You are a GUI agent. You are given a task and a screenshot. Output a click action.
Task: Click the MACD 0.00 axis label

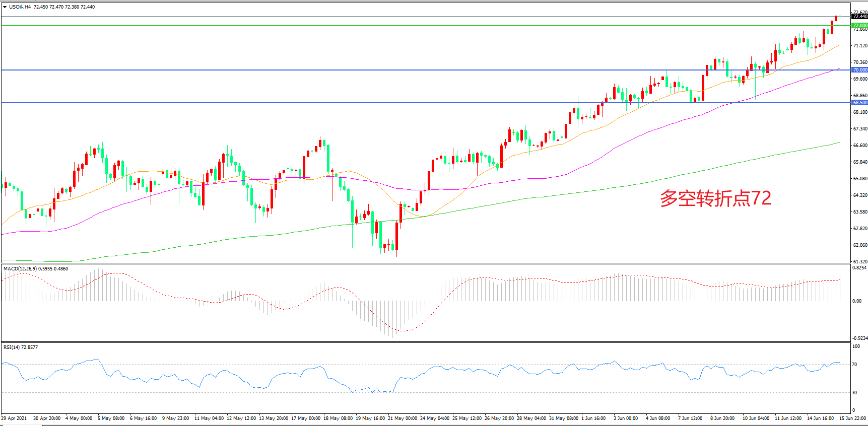[x=856, y=301]
